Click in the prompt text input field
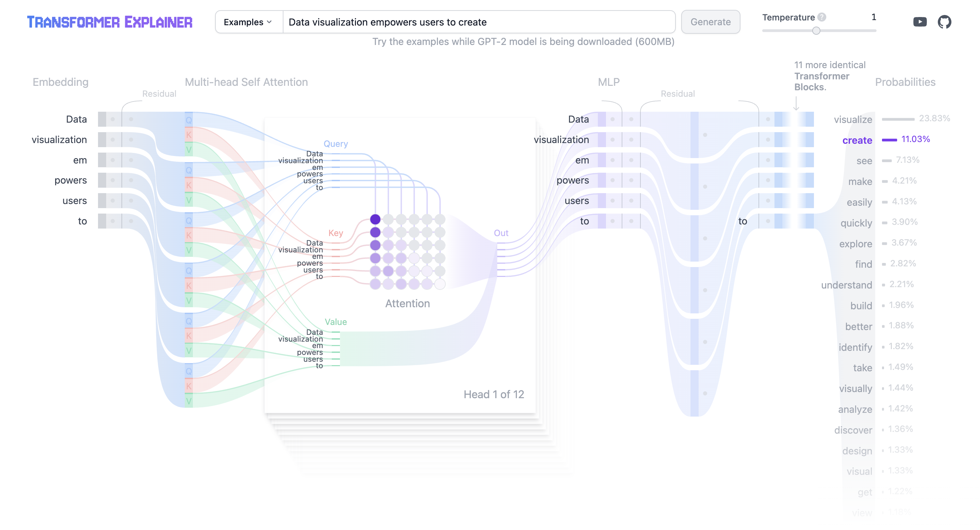This screenshot has width=980, height=530. click(478, 22)
